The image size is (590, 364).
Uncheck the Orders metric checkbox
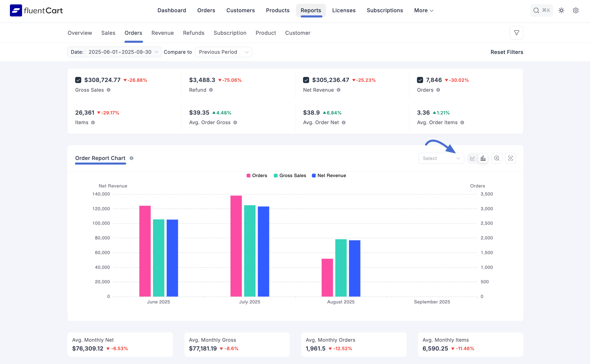(420, 80)
